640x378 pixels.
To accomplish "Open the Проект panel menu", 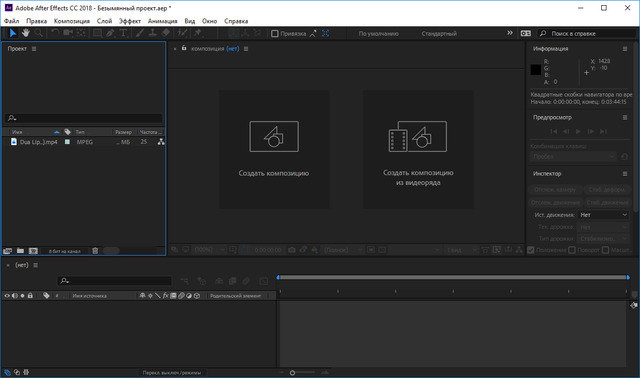I will pyautogui.click(x=34, y=49).
